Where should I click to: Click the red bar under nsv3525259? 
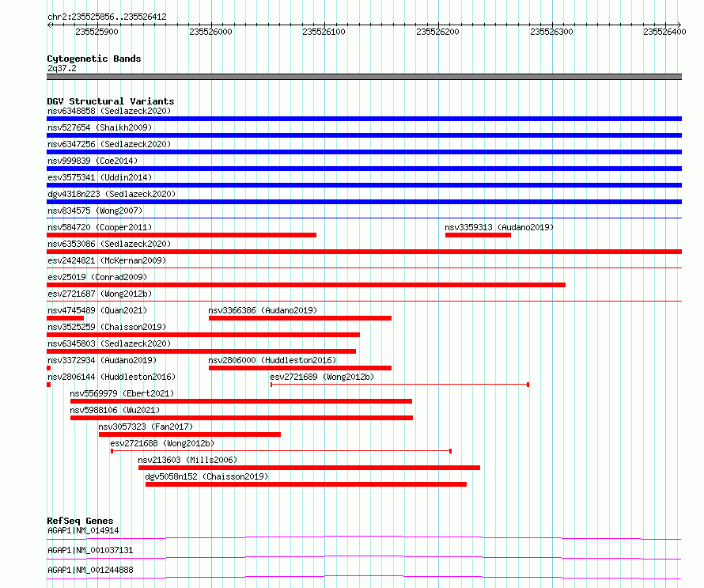click(203, 335)
